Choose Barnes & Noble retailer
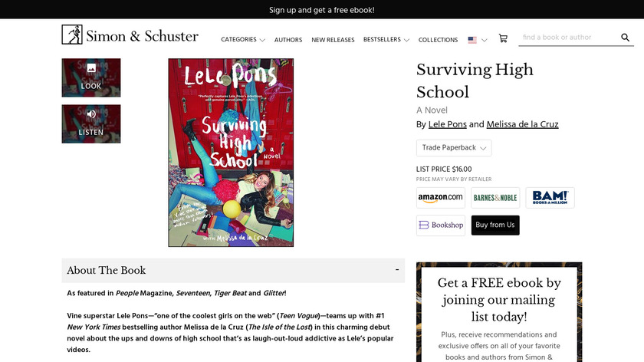This screenshot has height=362, width=644. coord(495,198)
